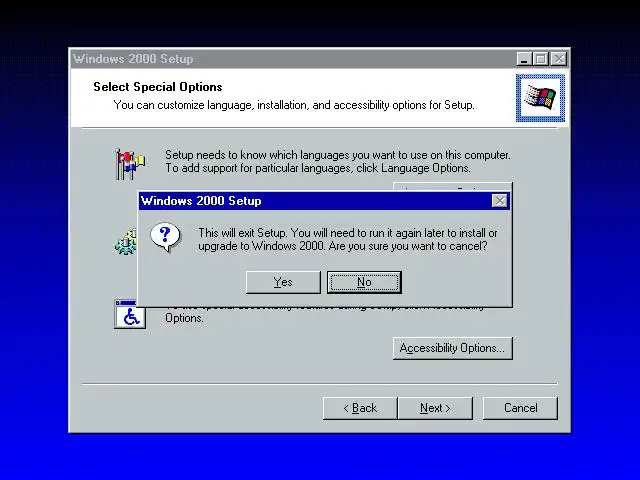Click the gears advanced options icon
The width and height of the screenshot is (640, 480).
coord(126,242)
